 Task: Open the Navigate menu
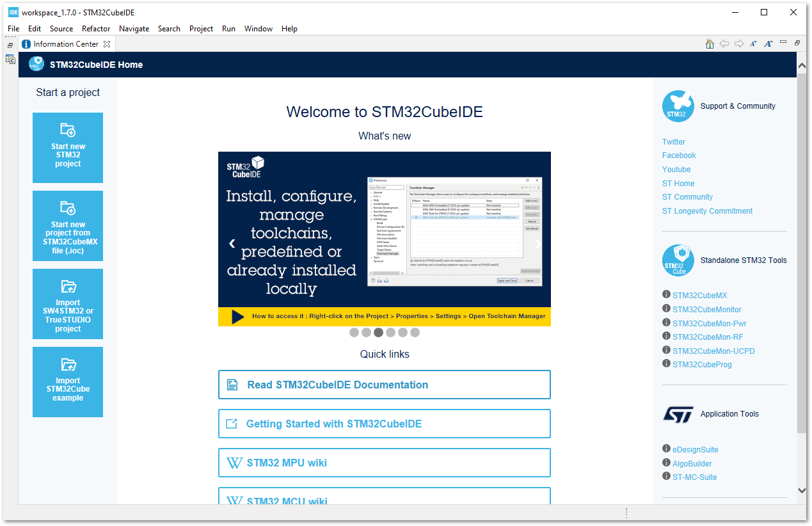coord(134,29)
